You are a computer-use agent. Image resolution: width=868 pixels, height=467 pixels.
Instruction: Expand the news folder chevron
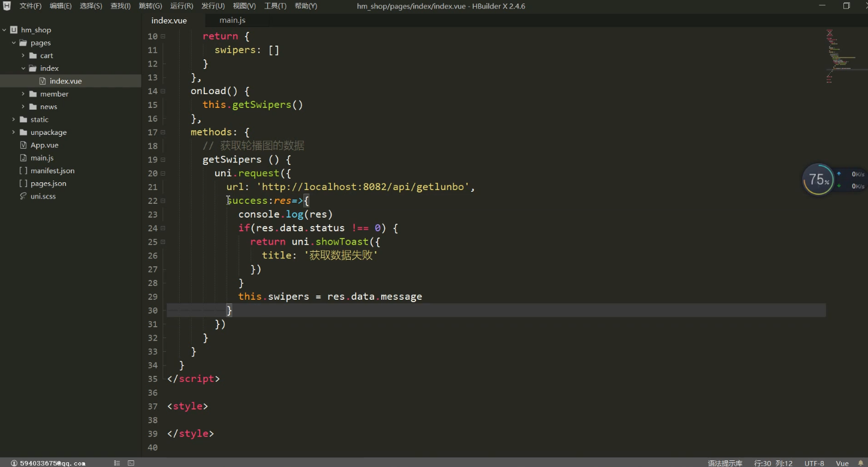click(x=23, y=107)
